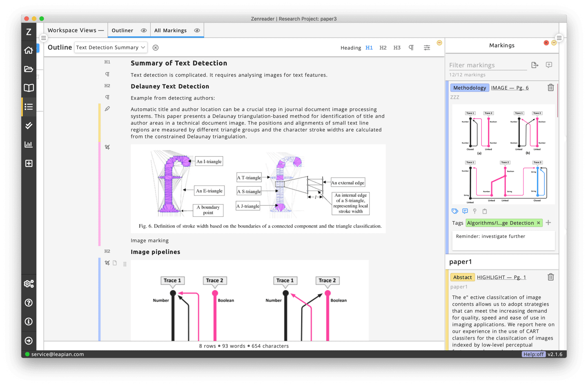Remove the Algorithms/Image Detection tag
This screenshot has height=386, width=588.
coord(539,223)
